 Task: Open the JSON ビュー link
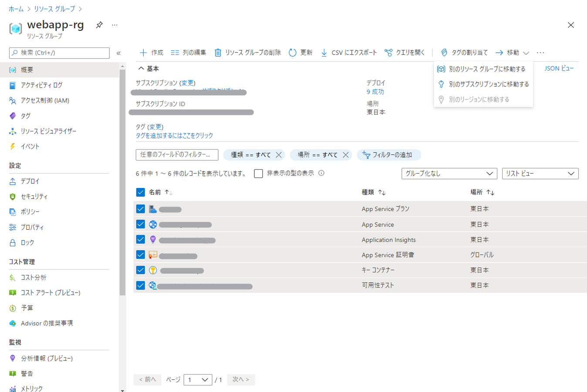tap(559, 68)
